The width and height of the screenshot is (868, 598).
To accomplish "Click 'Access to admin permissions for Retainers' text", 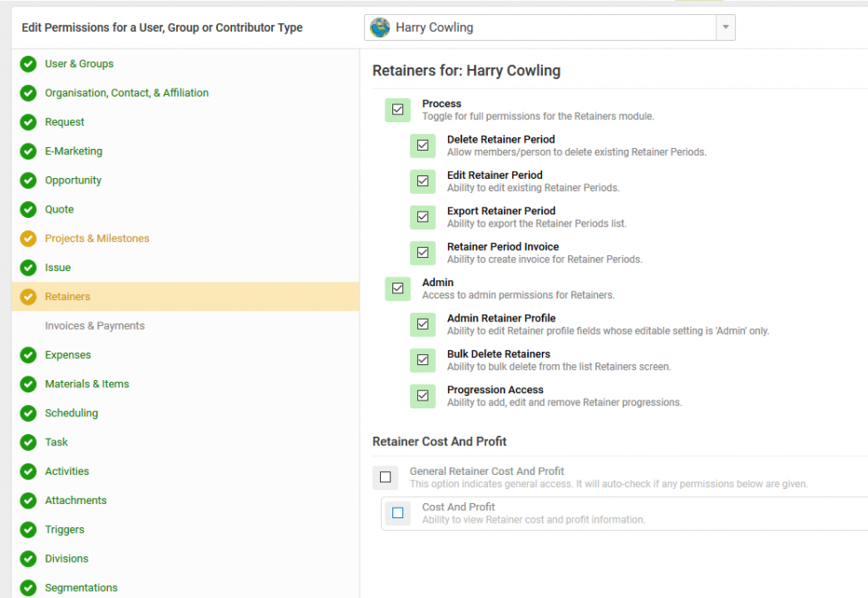I will [518, 295].
